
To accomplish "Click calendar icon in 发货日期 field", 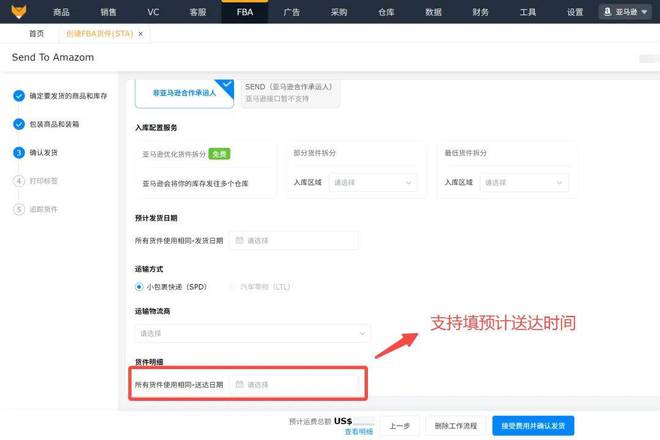I will (240, 240).
